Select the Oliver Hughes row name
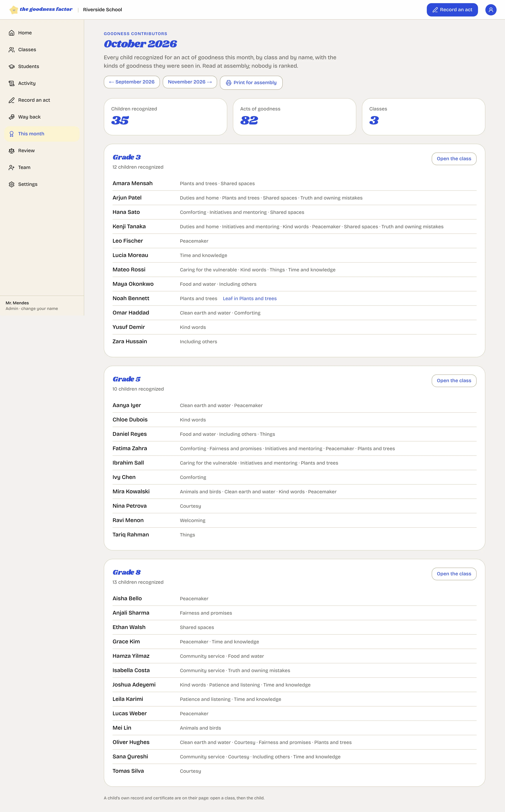 tap(131, 742)
